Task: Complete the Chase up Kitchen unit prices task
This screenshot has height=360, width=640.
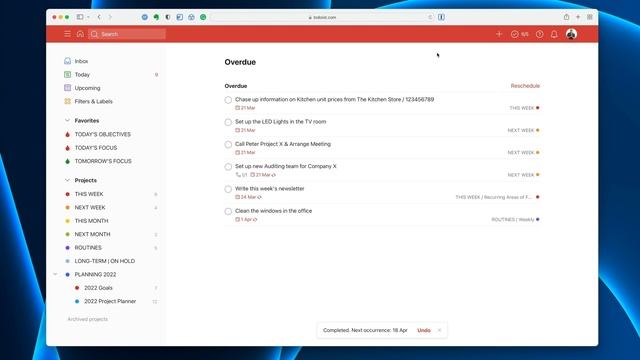Action: coord(228,100)
